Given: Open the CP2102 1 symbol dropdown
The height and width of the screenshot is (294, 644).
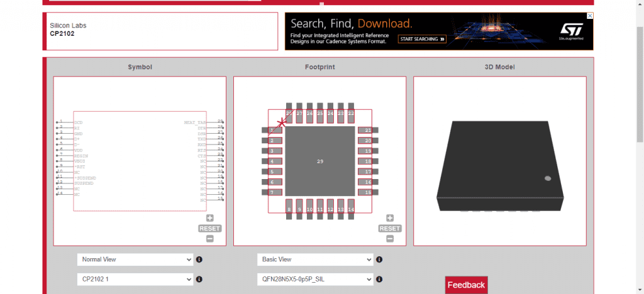Looking at the screenshot, I should pyautogui.click(x=135, y=279).
